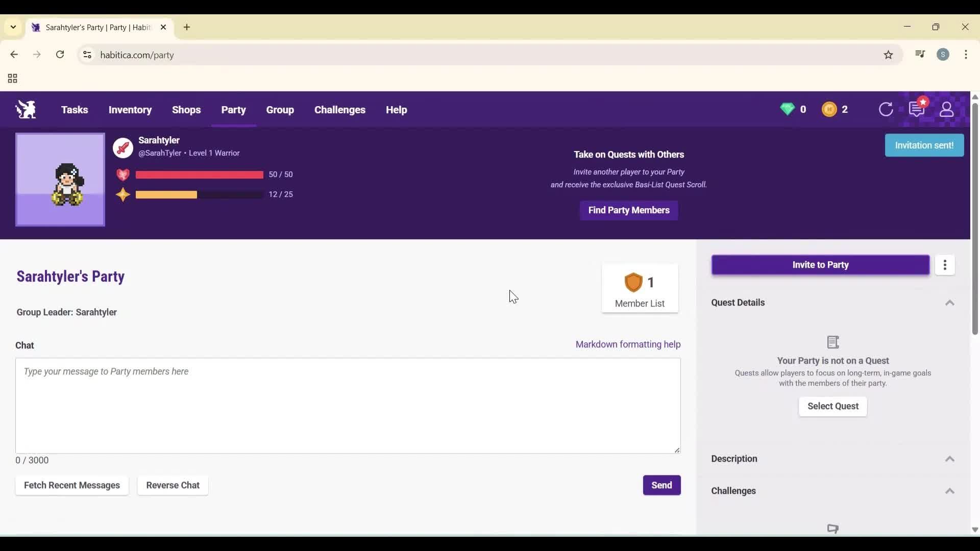
Task: Open the Shops page from the navbar
Action: (187, 110)
